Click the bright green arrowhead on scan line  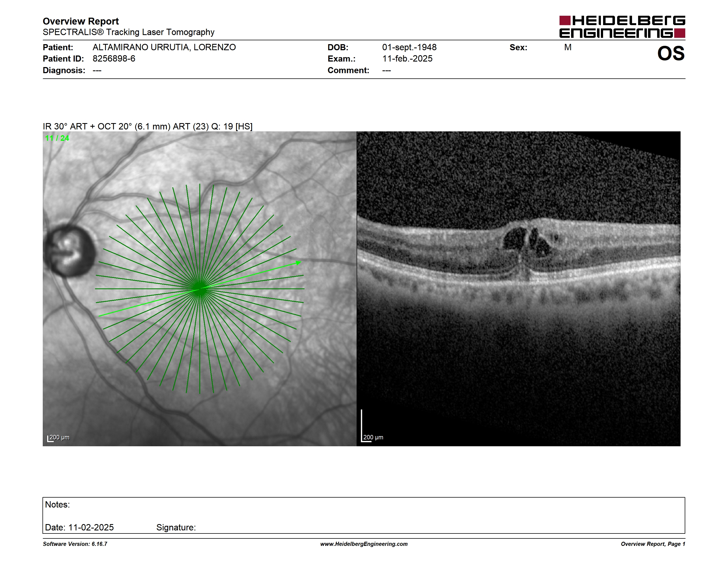pos(299,263)
